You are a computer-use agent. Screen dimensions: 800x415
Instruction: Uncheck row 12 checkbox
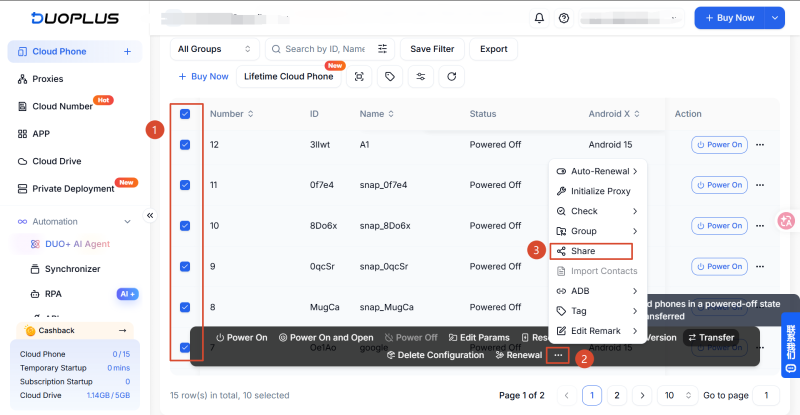pos(185,145)
